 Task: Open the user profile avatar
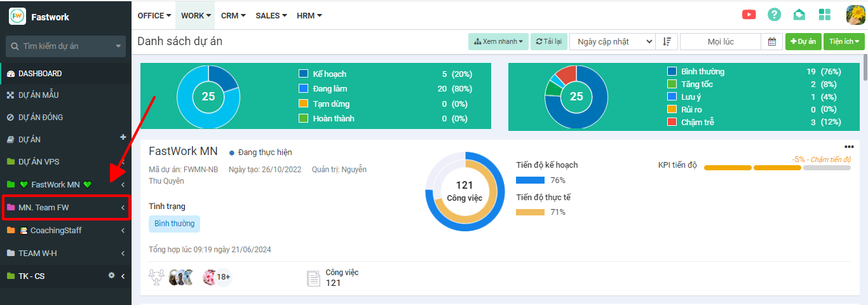pos(855,15)
